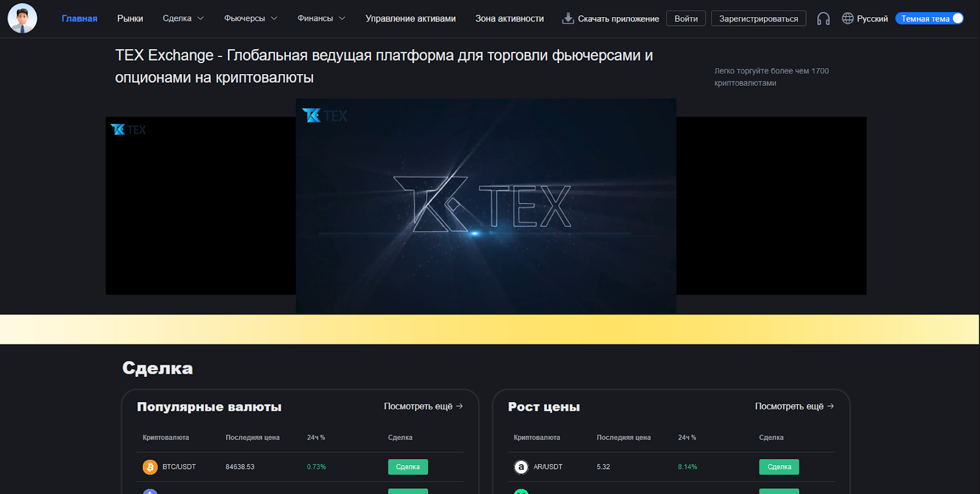The width and height of the screenshot is (980, 494).
Task: Click Посмотреть ещё under Популярные валюты
Action: [423, 406]
